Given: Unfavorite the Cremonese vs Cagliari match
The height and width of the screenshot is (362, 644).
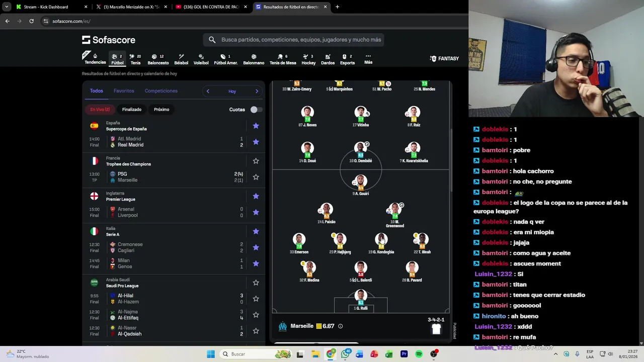Looking at the screenshot, I should pos(256,247).
